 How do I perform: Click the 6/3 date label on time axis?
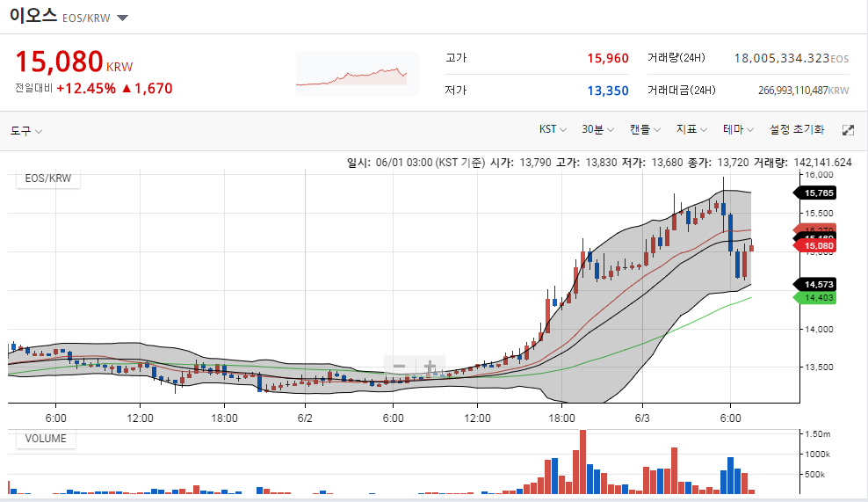(x=642, y=418)
